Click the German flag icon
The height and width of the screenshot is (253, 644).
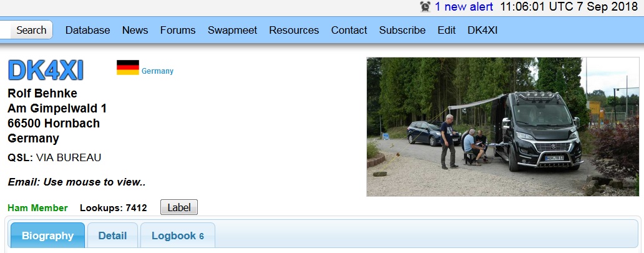[x=128, y=67]
